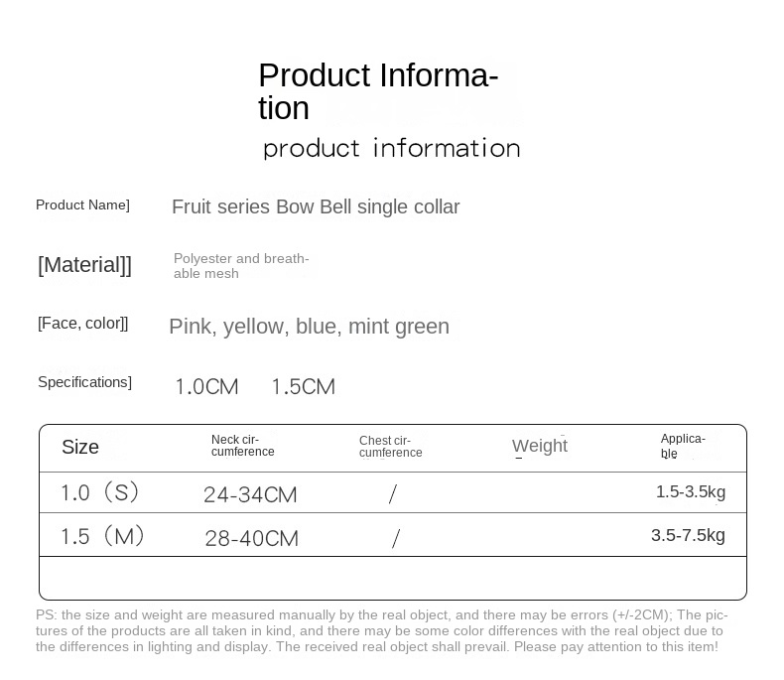784x680 pixels.
Task: Select the 'Product Name]' label
Action: click(x=82, y=205)
